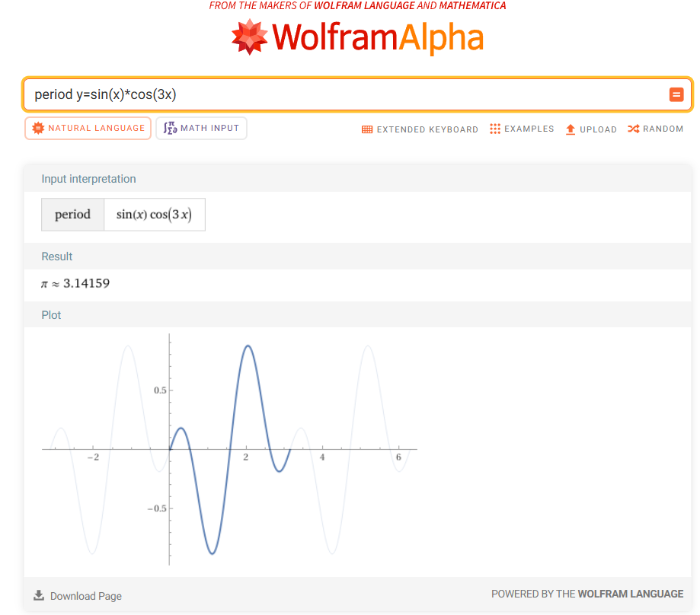Viewport: 700px width, 615px height.
Task: Click the Math Input integral icon
Action: tap(170, 128)
